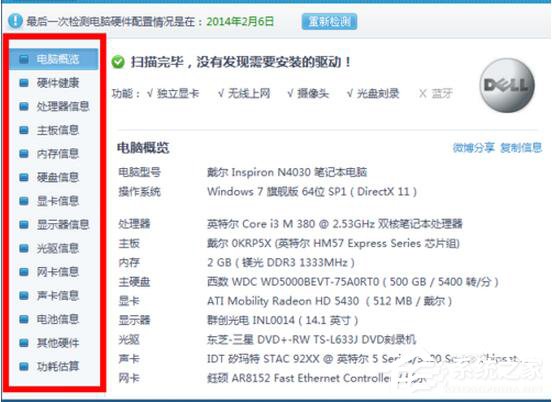
Task: Click the 硬盘信息 sidebar icon
Action: (24, 177)
